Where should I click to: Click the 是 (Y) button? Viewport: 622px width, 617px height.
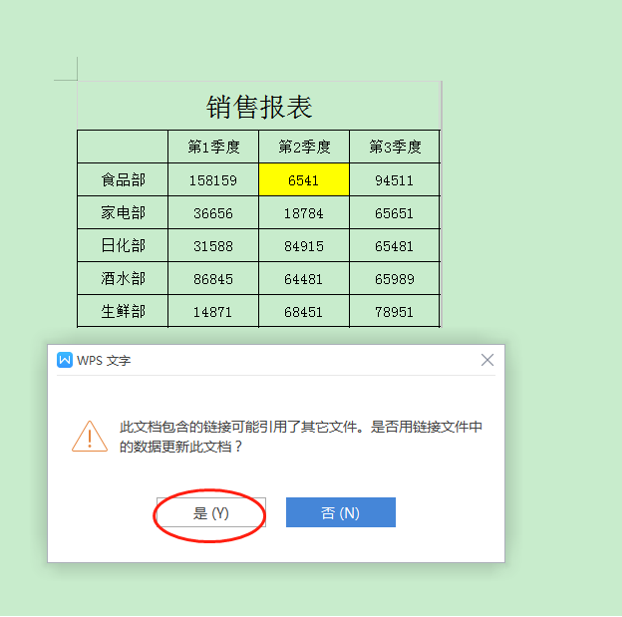211,513
